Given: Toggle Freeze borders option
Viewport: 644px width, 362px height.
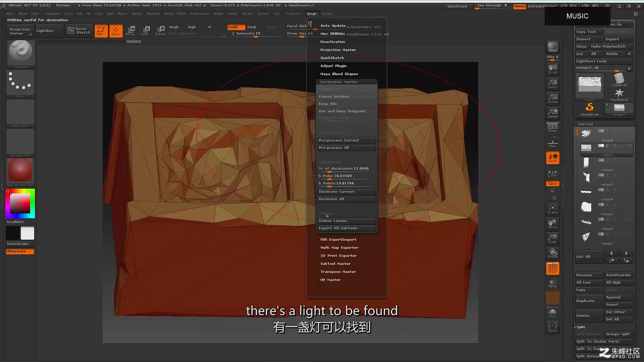Looking at the screenshot, I should (x=347, y=97).
